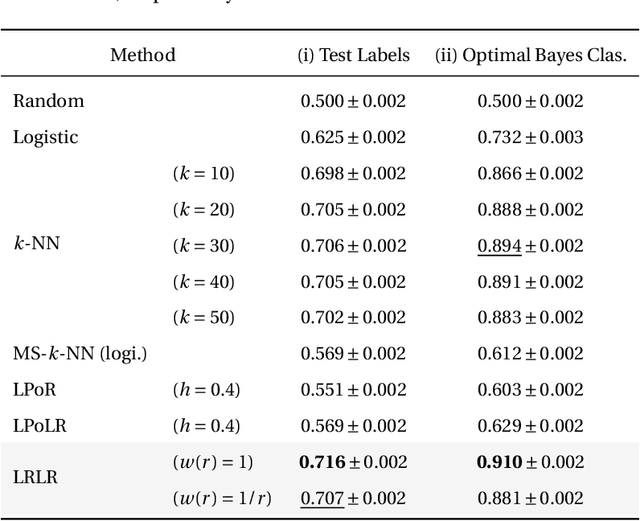640x521 pixels.
Task: Click the (k = 50) parameter cell
Action: coord(204,317)
